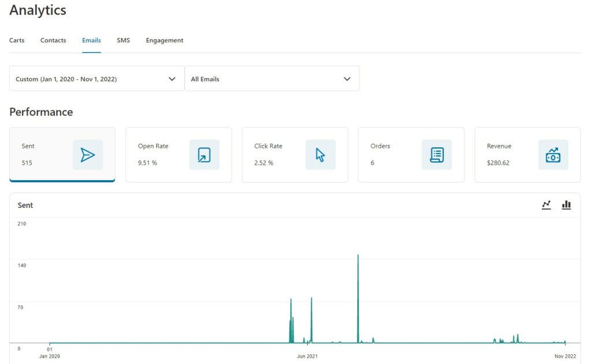Click the All Emails chevron arrow
The width and height of the screenshot is (592, 364).
(x=347, y=79)
